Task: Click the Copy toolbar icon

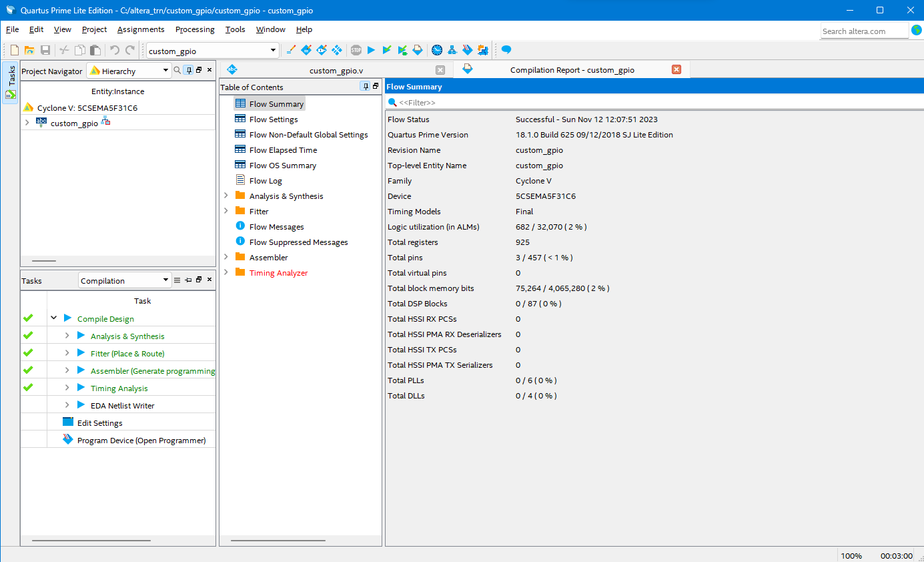Action: pyautogui.click(x=80, y=50)
